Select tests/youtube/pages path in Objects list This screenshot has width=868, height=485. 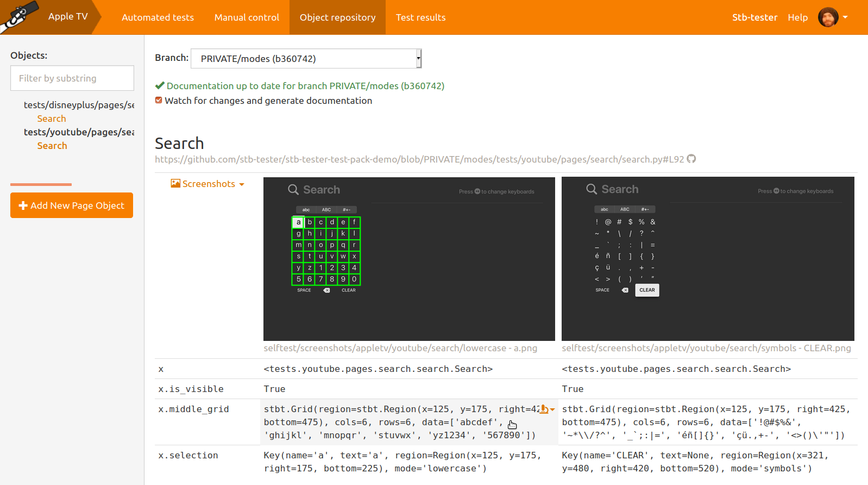tap(79, 132)
